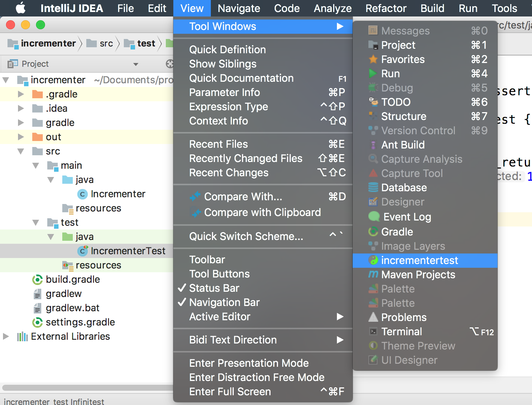This screenshot has width=532, height=405.
Task: Open the Project view dropdown arrow
Action: tap(136, 64)
